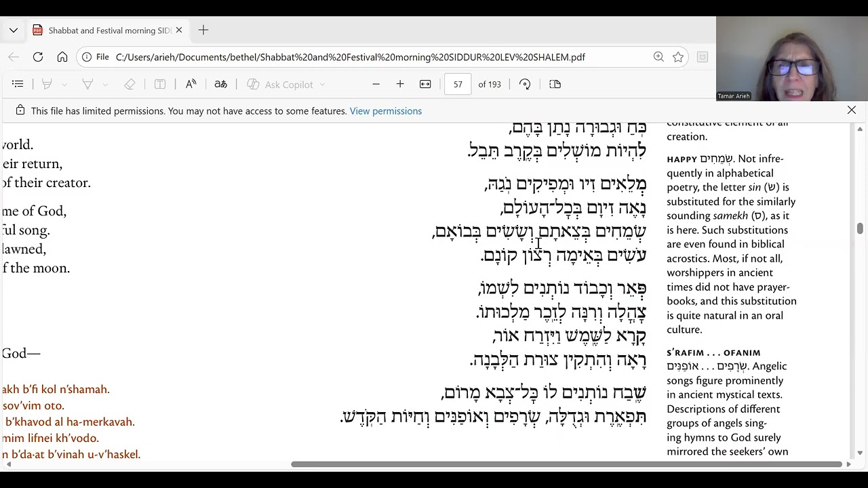868x488 pixels.
Task: Click the text "b'khavod al ha-merkavah."
Action: (x=71, y=422)
